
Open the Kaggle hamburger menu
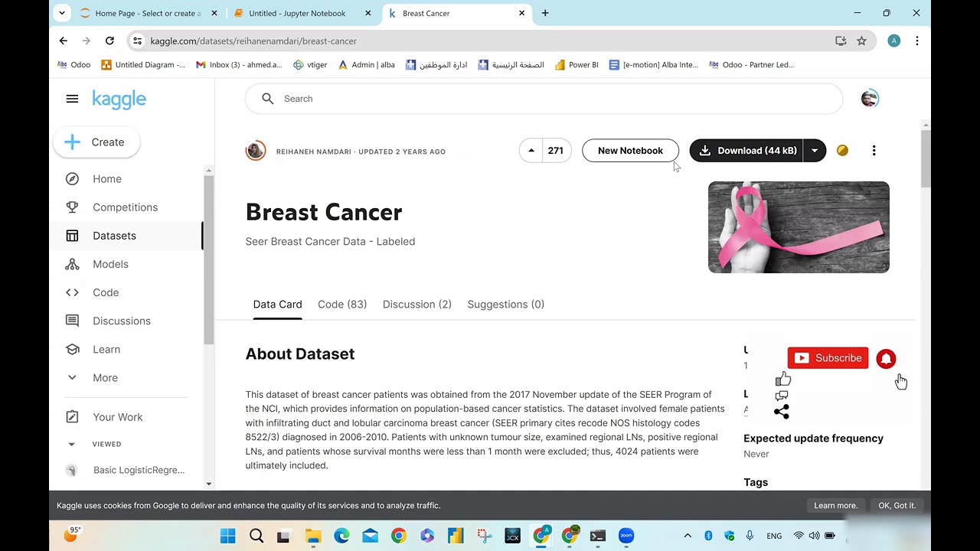[x=72, y=99]
